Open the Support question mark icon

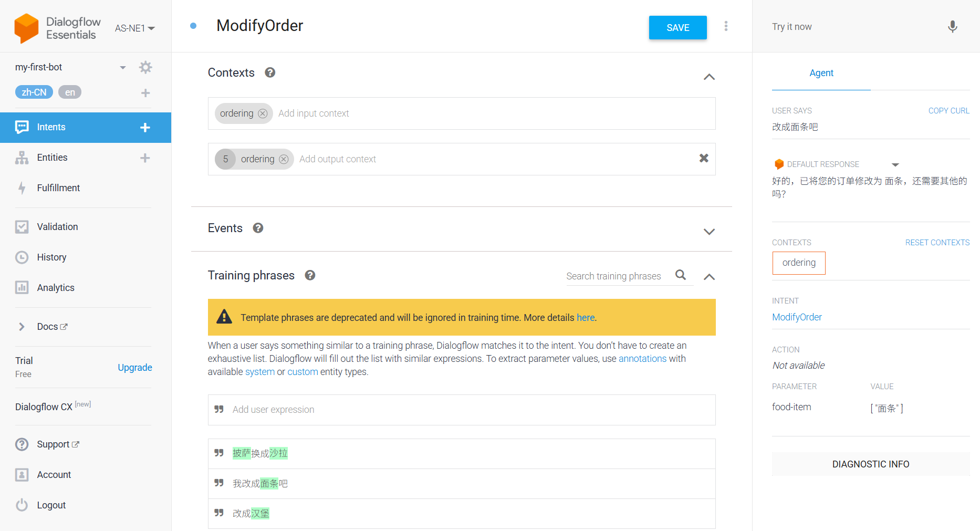(x=22, y=444)
